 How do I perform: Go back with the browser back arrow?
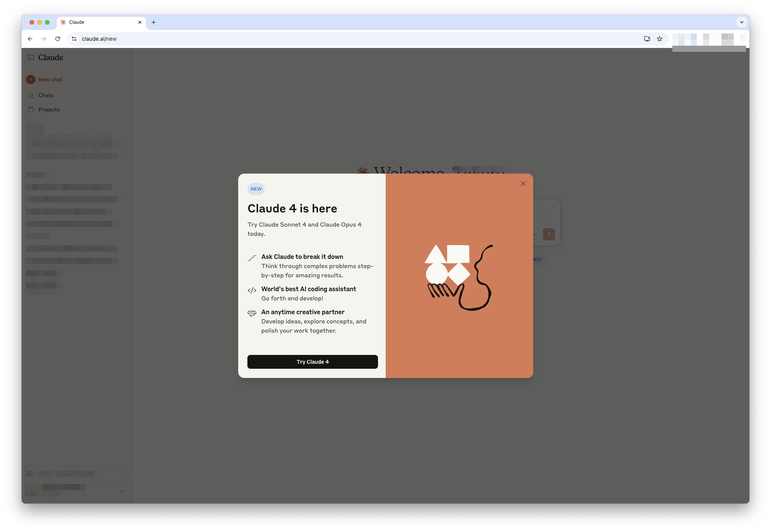[x=30, y=39]
